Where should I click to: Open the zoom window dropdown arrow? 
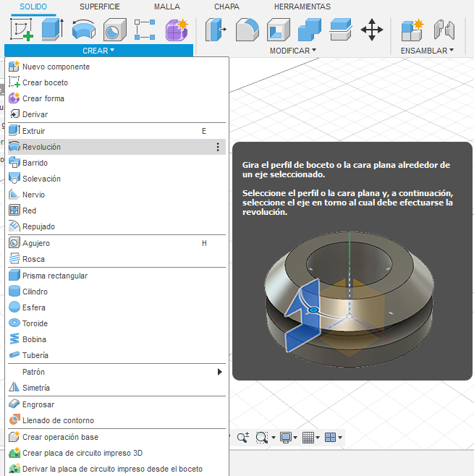point(274,438)
